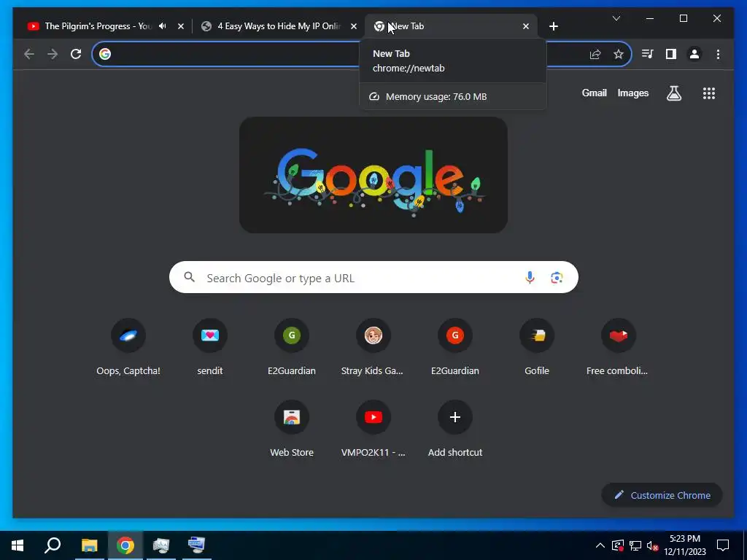Viewport: 747px width, 560px height.
Task: Open File Explorer from taskbar
Action: [x=89, y=545]
